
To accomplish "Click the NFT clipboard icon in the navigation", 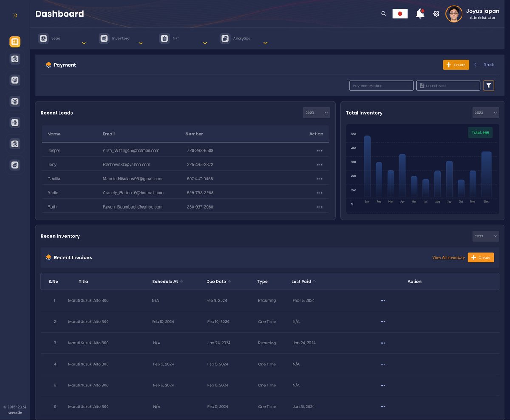I will tap(164, 38).
